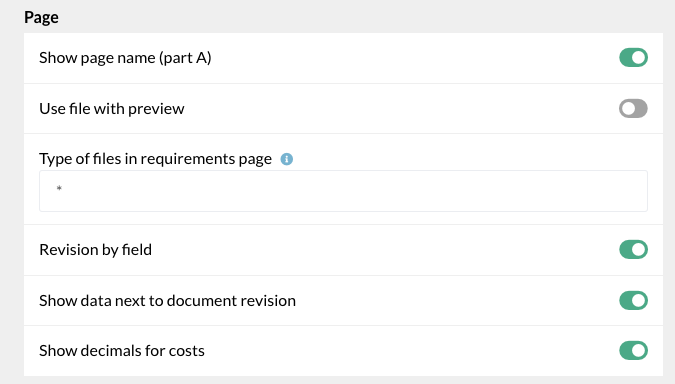The width and height of the screenshot is (675, 384).
Task: Turn off the Revision by field switch
Action: pyautogui.click(x=633, y=250)
